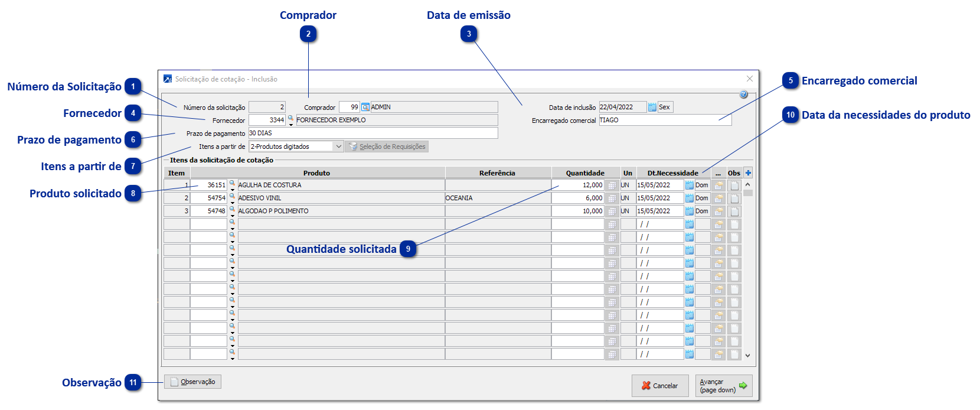980x410 pixels.
Task: Click date field of AGULHA DE COSTURA row
Action: coord(660,185)
